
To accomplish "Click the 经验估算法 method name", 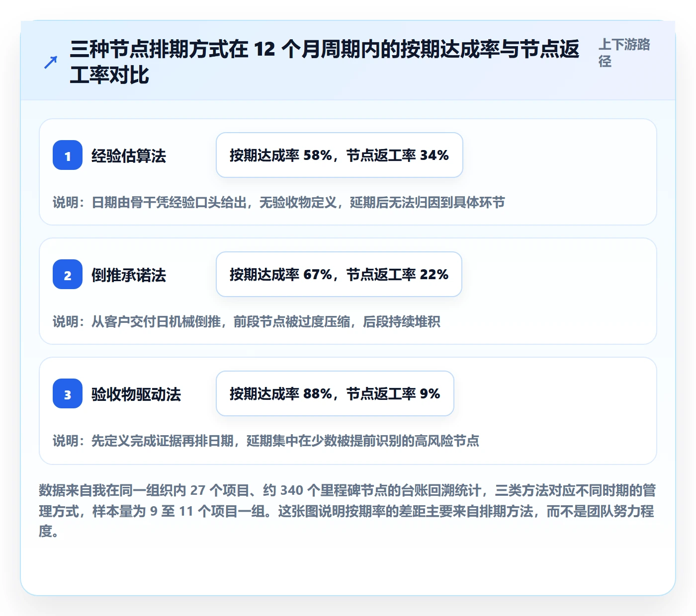I will coord(129,155).
